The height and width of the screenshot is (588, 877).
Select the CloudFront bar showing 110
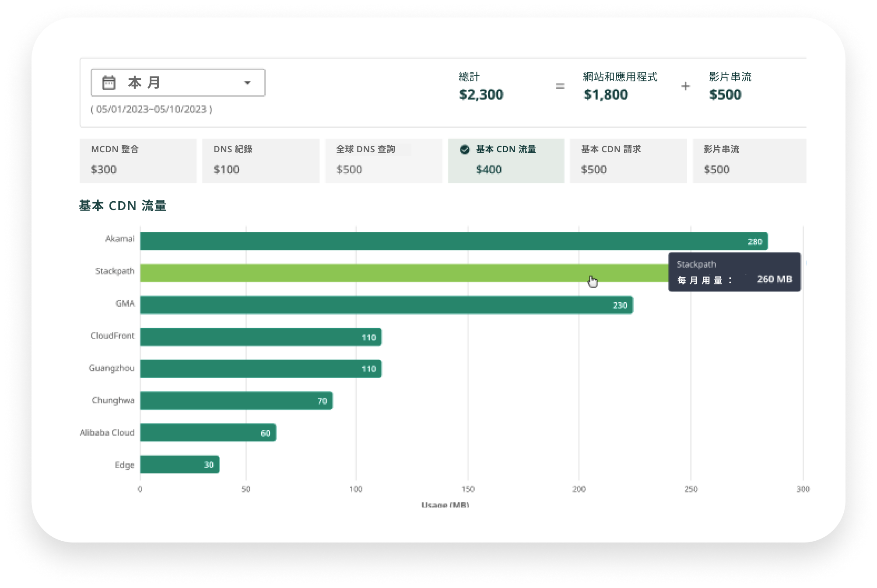point(261,337)
